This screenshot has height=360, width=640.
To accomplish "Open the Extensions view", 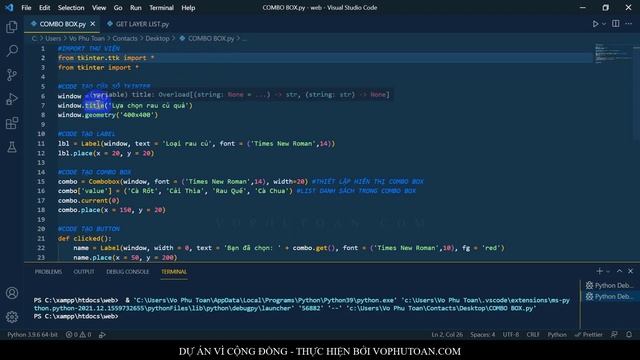I will 12,123.
